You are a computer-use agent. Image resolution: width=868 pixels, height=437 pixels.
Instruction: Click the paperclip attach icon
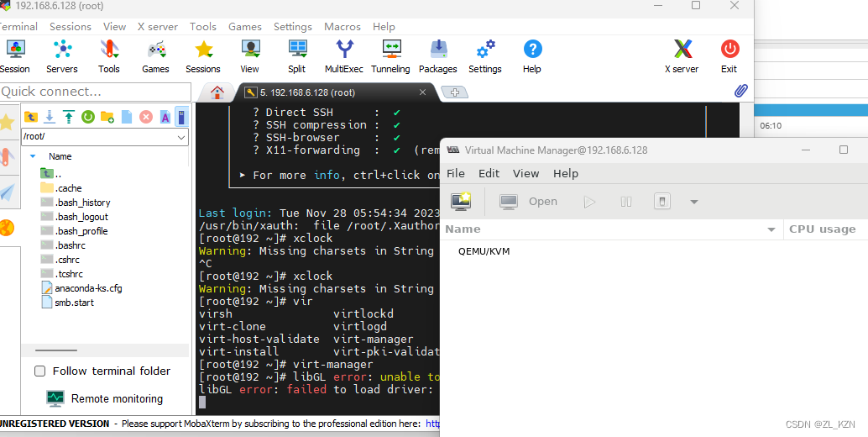click(x=740, y=91)
